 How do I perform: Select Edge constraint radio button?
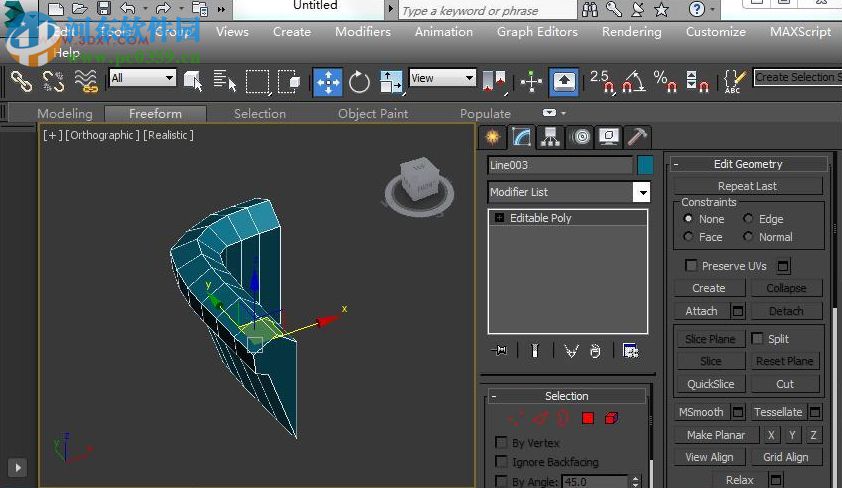[x=748, y=218]
